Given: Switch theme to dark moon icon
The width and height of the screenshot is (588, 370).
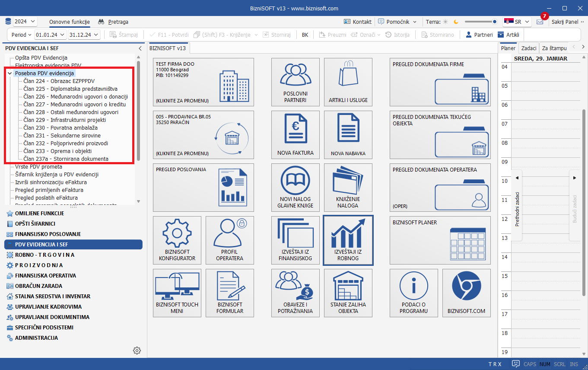Looking at the screenshot, I should click(x=456, y=22).
